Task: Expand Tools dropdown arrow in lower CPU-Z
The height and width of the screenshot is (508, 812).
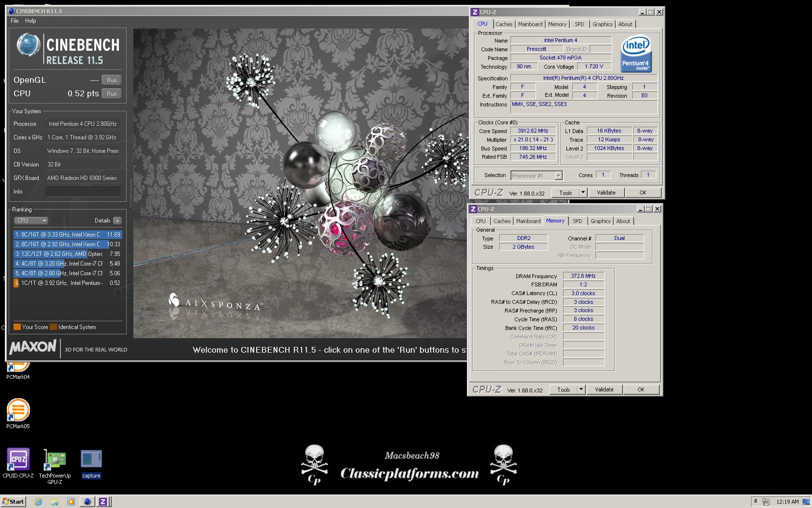Action: point(581,389)
